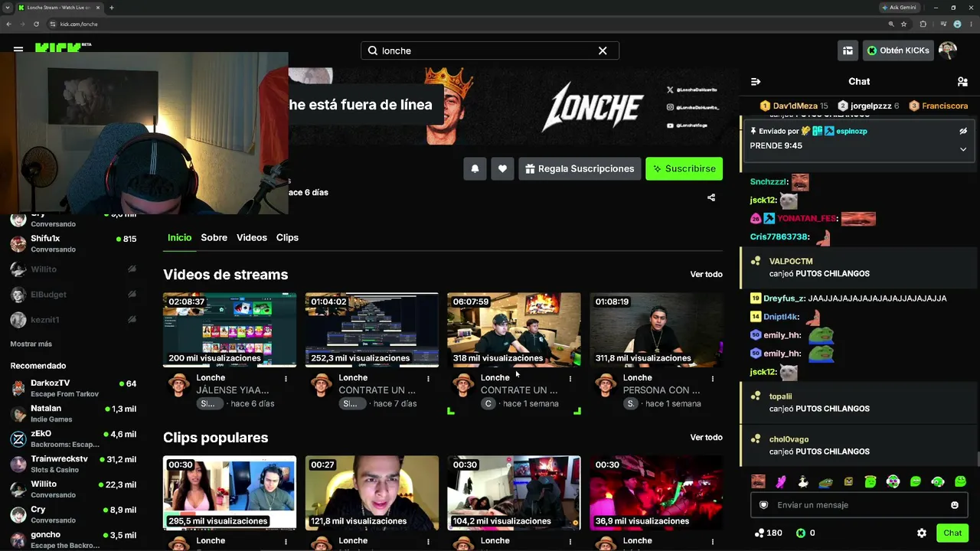Collapse the chat panel with arrow icon

(756, 81)
